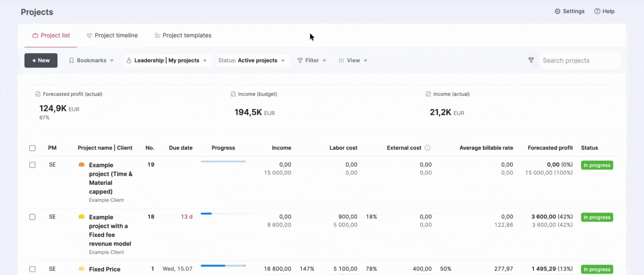Click the yellow folder icon of project 18
644x275 pixels.
[x=81, y=217]
